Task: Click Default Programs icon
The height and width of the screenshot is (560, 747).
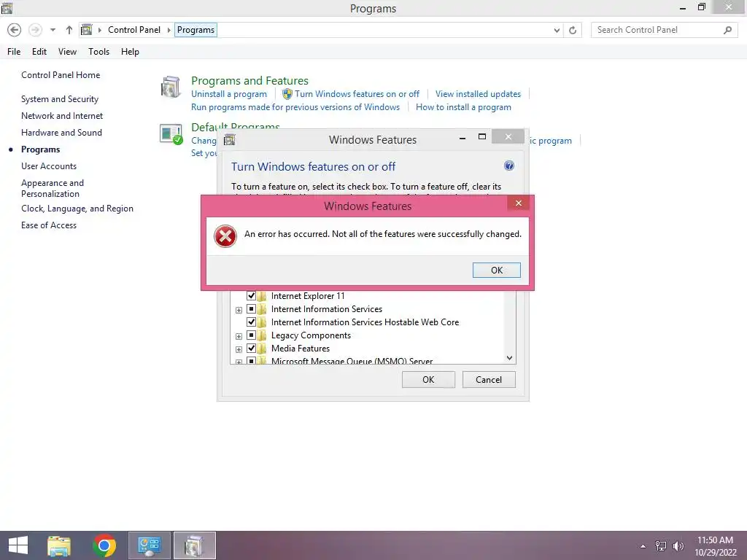Action: (x=171, y=134)
